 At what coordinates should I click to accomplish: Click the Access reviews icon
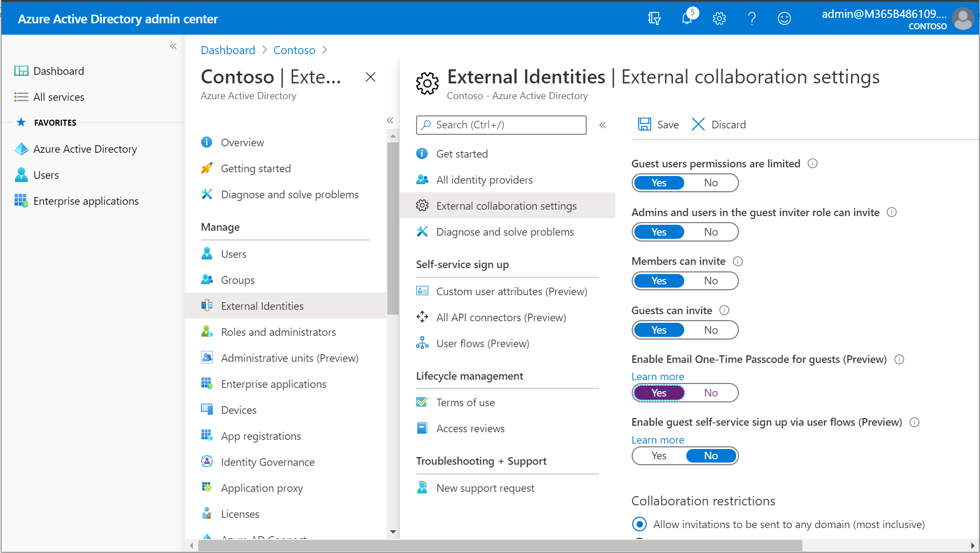(422, 428)
